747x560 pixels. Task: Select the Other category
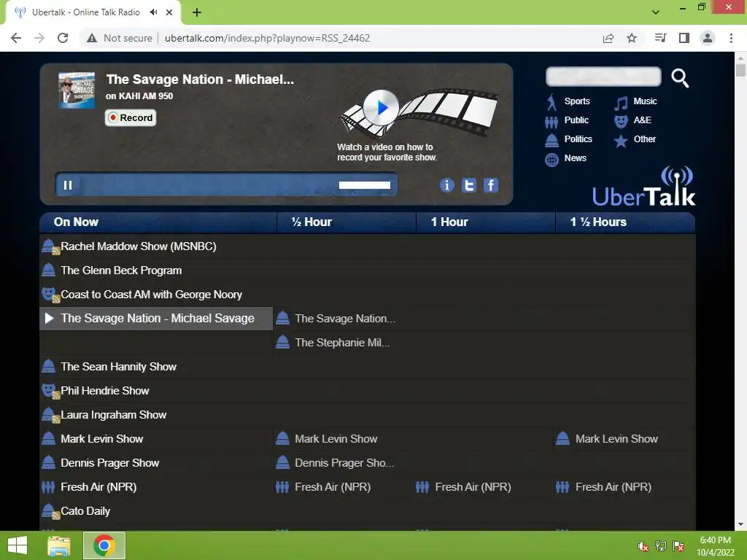[x=645, y=139]
